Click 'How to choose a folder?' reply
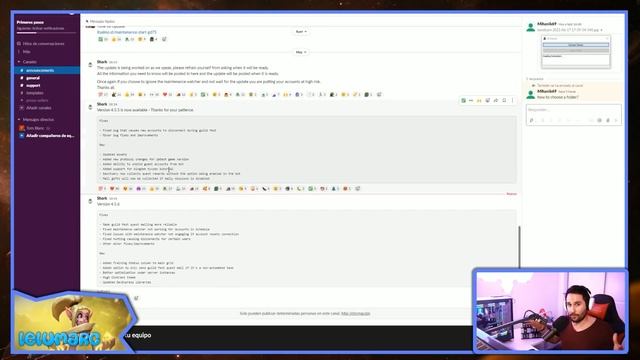Viewport: 640px width, 360px height. click(558, 98)
